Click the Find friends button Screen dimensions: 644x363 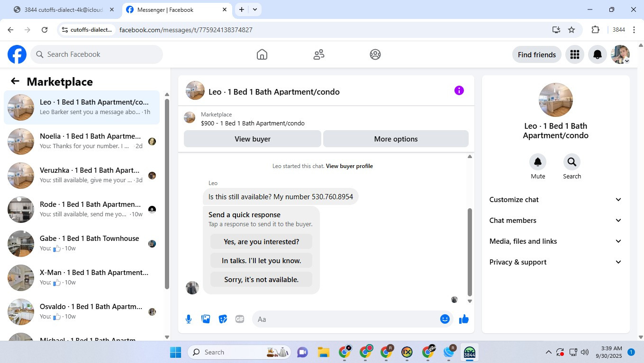pos(537,54)
